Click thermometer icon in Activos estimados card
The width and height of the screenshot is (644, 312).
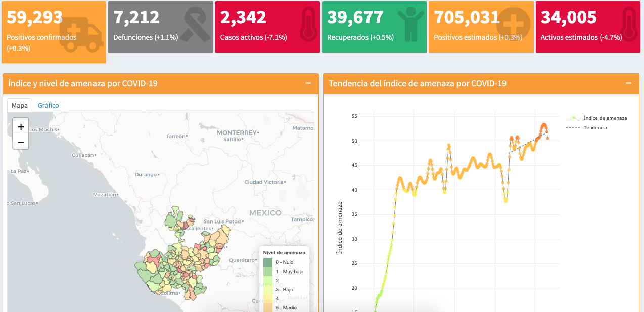[x=627, y=24]
